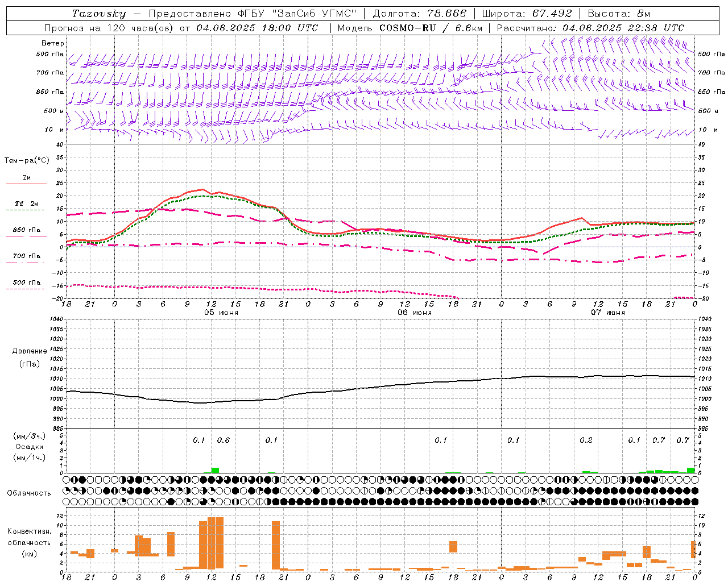Select the 'Прогноз на 120 часа(ов)' forecast line

pos(181,28)
